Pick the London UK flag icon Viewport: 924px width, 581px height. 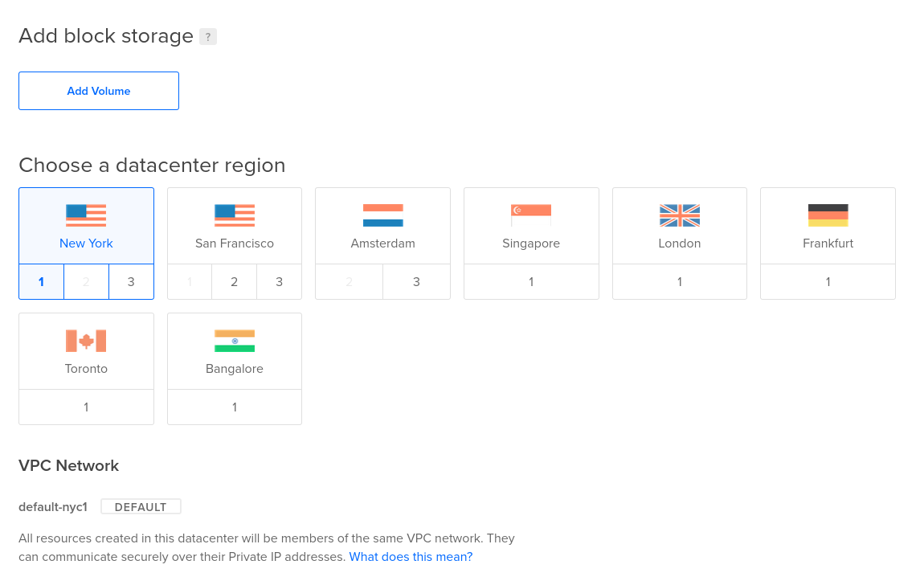680,215
